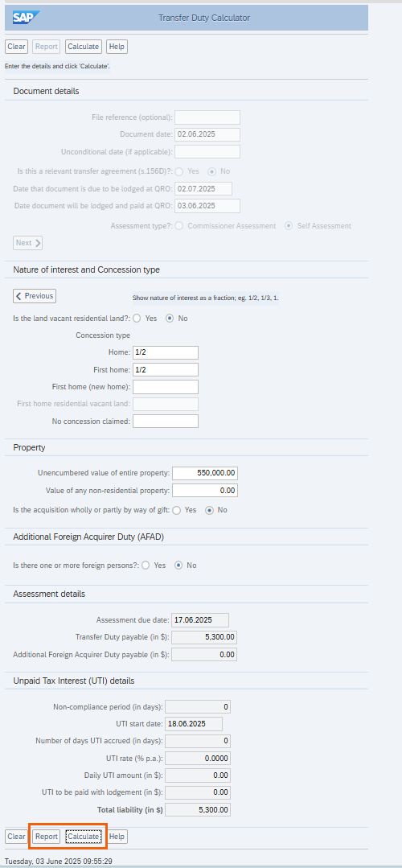Click the Unencumbered value of entire property field
The image size is (402, 868).
tap(205, 473)
